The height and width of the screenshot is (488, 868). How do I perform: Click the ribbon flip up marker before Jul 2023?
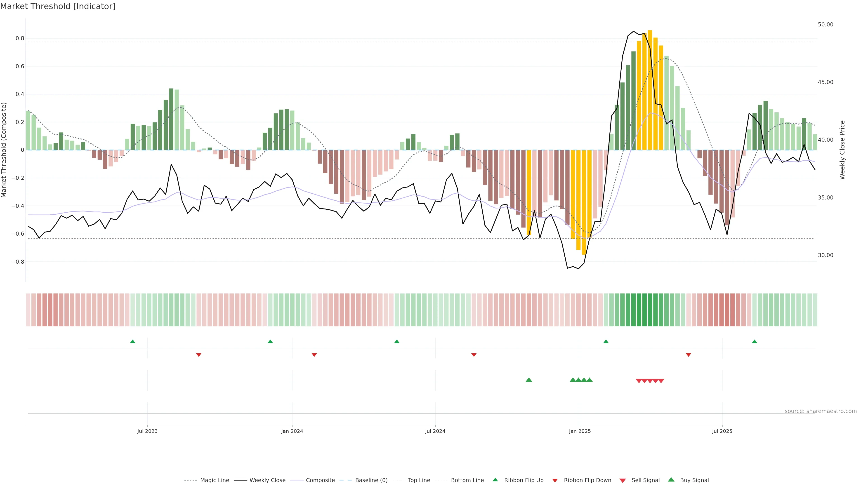click(x=133, y=342)
